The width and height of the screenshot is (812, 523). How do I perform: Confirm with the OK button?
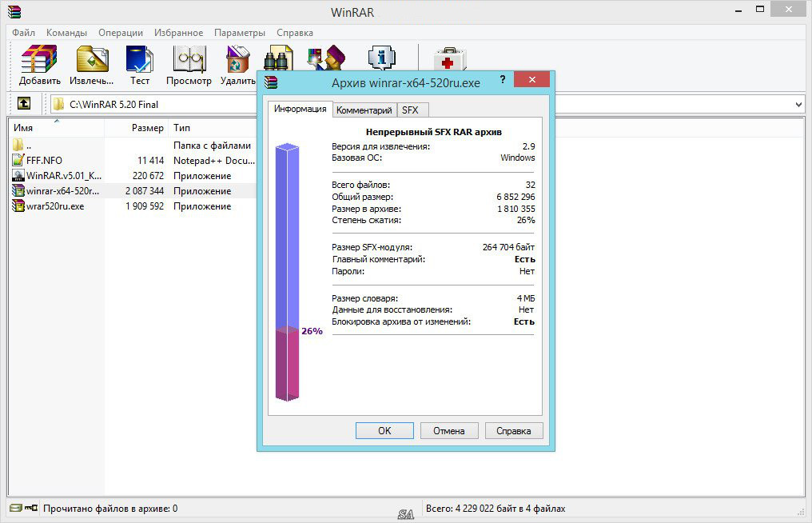click(384, 431)
